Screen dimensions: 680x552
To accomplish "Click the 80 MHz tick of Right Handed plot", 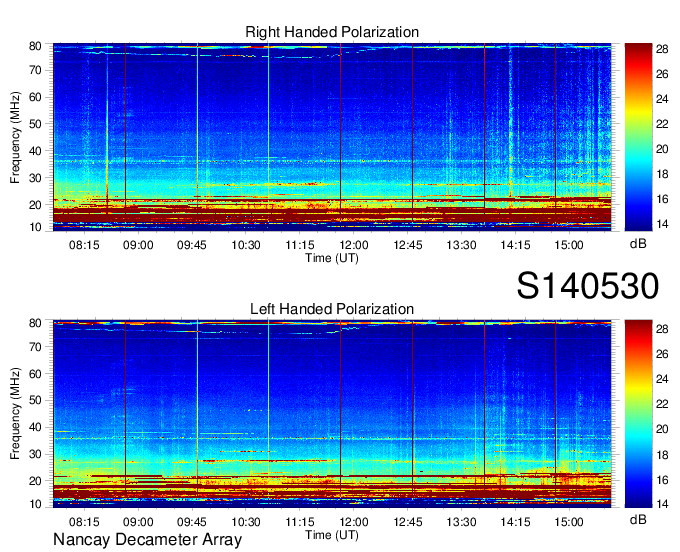I will 35,46.
